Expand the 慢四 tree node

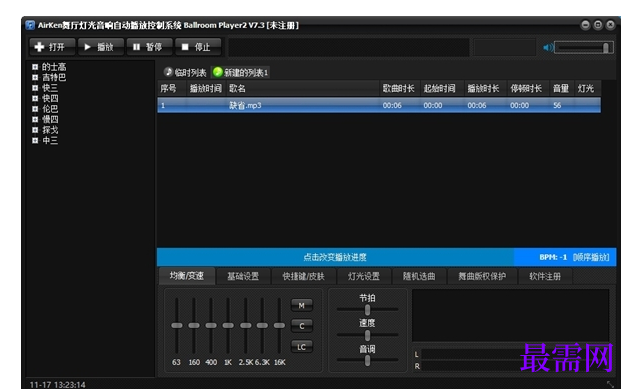(x=35, y=119)
